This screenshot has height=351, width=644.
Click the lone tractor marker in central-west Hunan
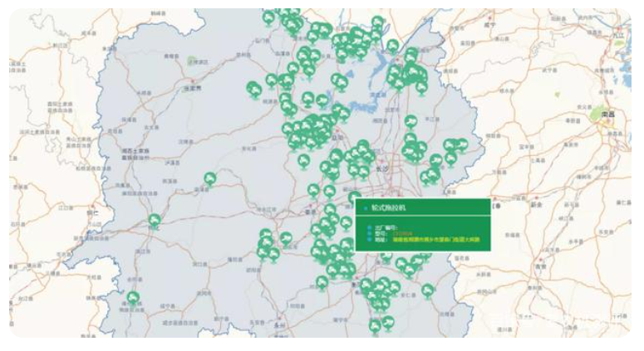click(211, 178)
